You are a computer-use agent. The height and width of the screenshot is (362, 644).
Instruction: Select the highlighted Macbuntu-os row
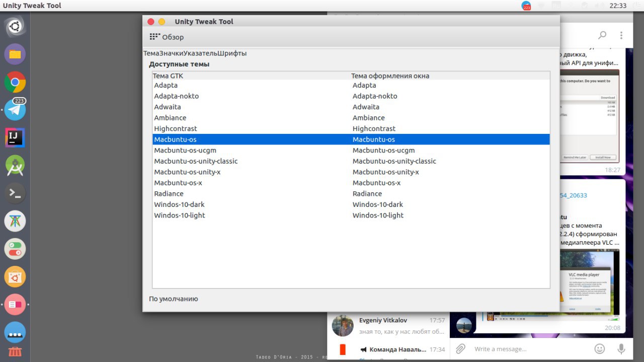(x=351, y=139)
